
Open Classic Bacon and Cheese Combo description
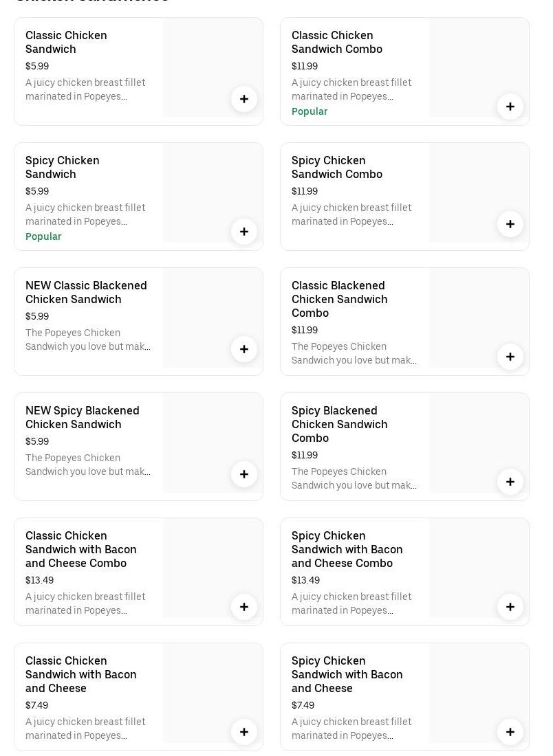pyautogui.click(x=85, y=603)
